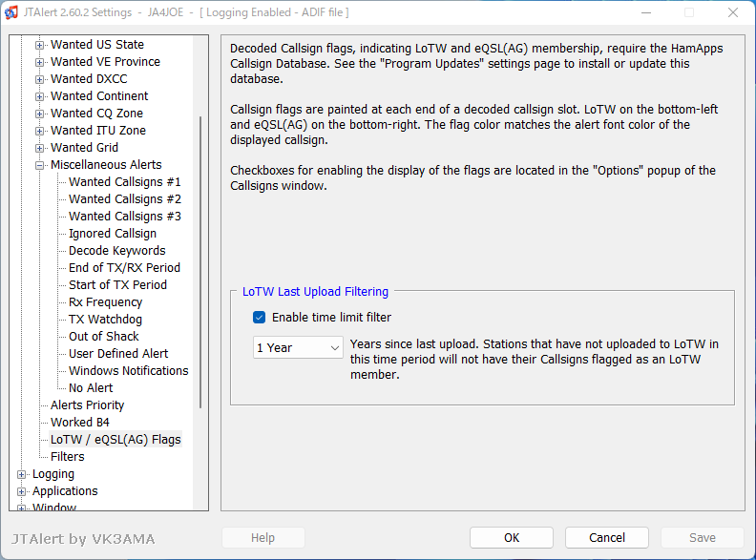This screenshot has height=560, width=756.
Task: Expand the Logging node
Action: point(21,474)
